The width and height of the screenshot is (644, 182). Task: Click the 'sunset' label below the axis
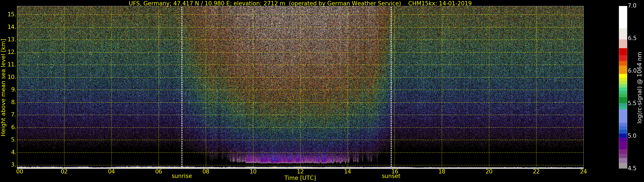(x=391, y=176)
